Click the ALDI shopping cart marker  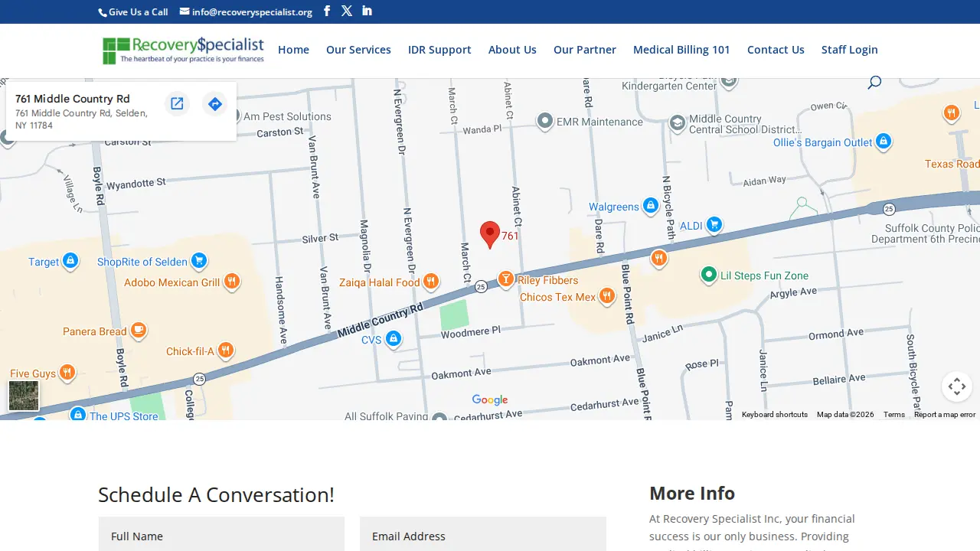[714, 225]
